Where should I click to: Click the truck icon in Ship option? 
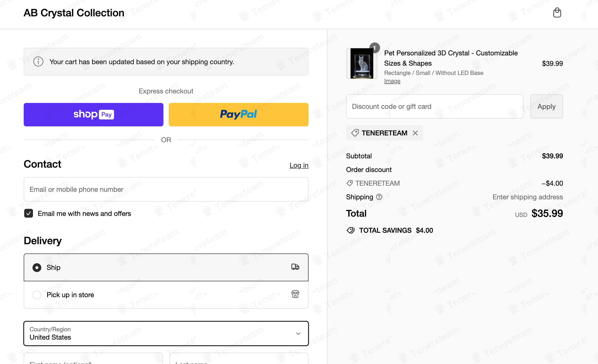pos(295,267)
